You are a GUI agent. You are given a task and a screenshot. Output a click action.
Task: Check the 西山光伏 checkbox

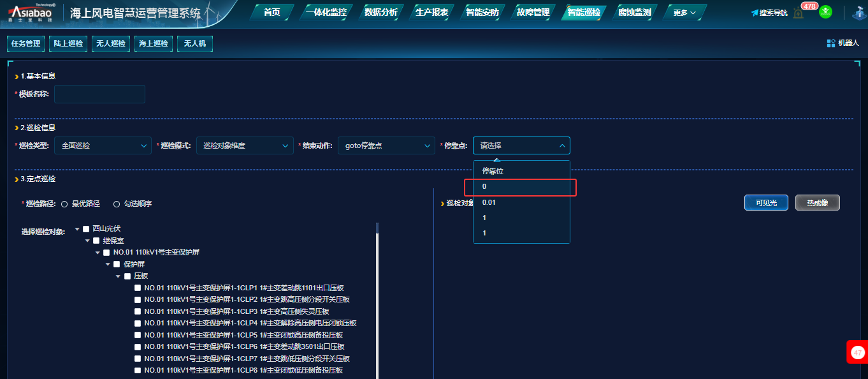click(86, 228)
